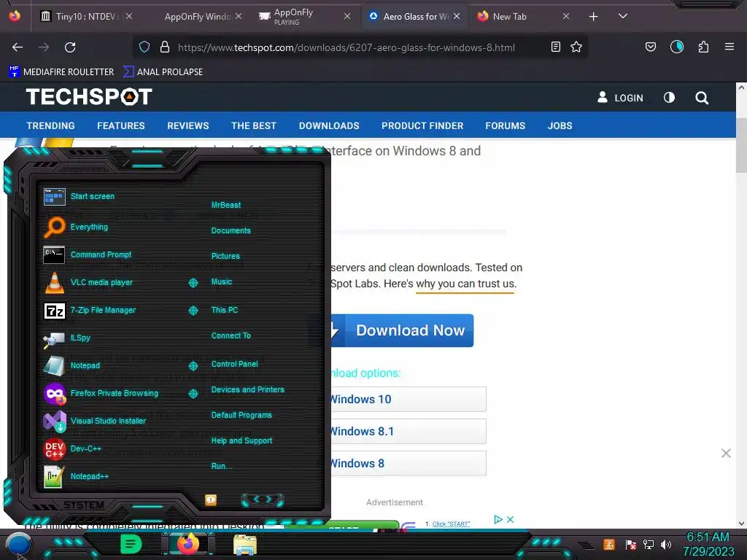This screenshot has width=747, height=560.
Task: Open Devices and Printers
Action: click(248, 389)
